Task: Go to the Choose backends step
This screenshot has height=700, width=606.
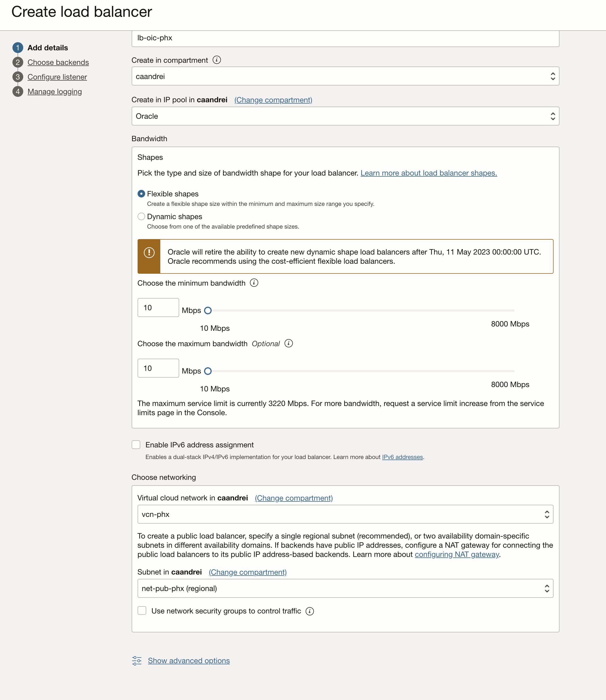Action: (x=58, y=62)
